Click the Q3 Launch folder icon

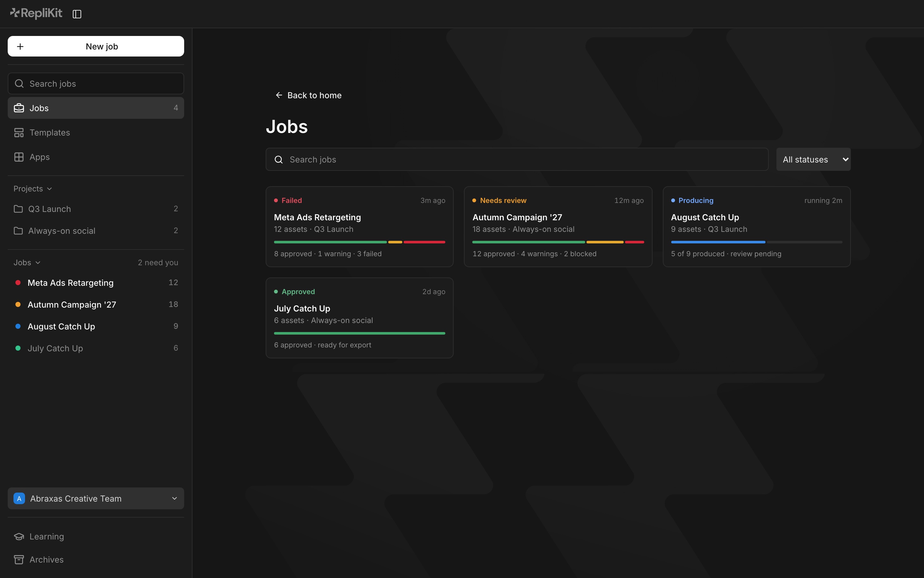point(18,209)
